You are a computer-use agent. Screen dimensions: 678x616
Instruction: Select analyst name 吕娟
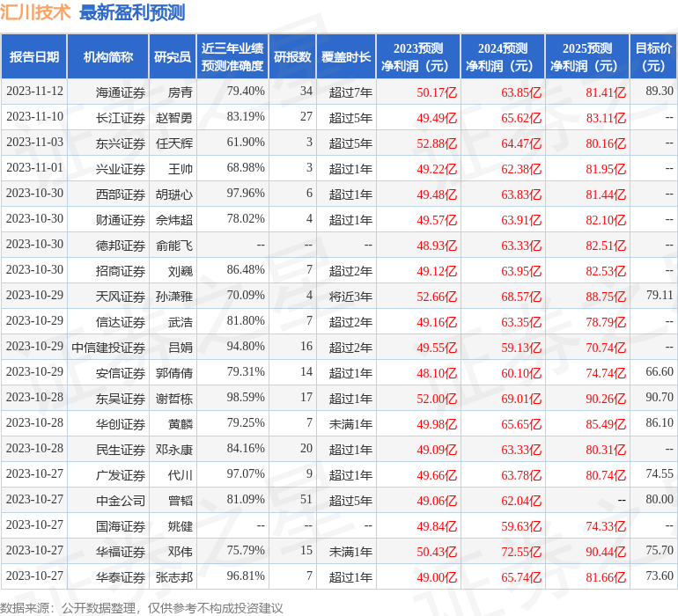[180, 347]
